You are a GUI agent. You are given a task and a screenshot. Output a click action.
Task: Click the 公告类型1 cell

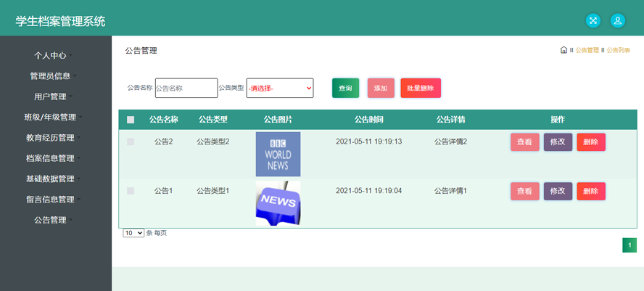click(212, 191)
